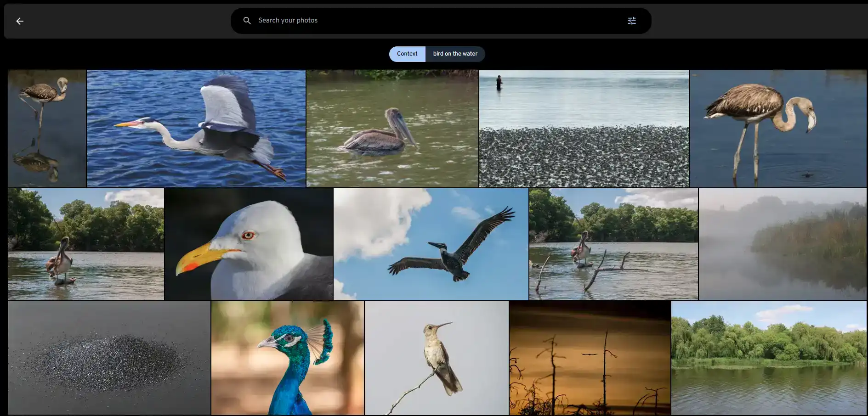This screenshot has width=868, height=416.
Task: Open the misty lake landscape photo
Action: (783, 244)
